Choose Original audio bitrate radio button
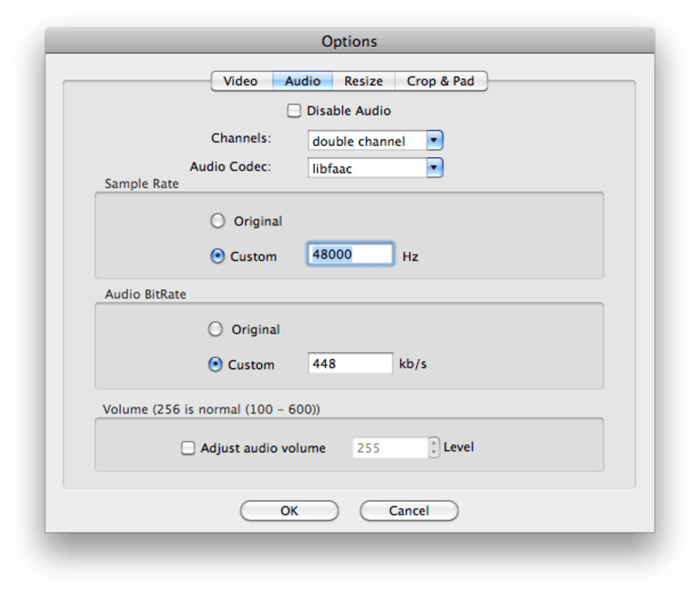The width and height of the screenshot is (700, 595). point(215,329)
